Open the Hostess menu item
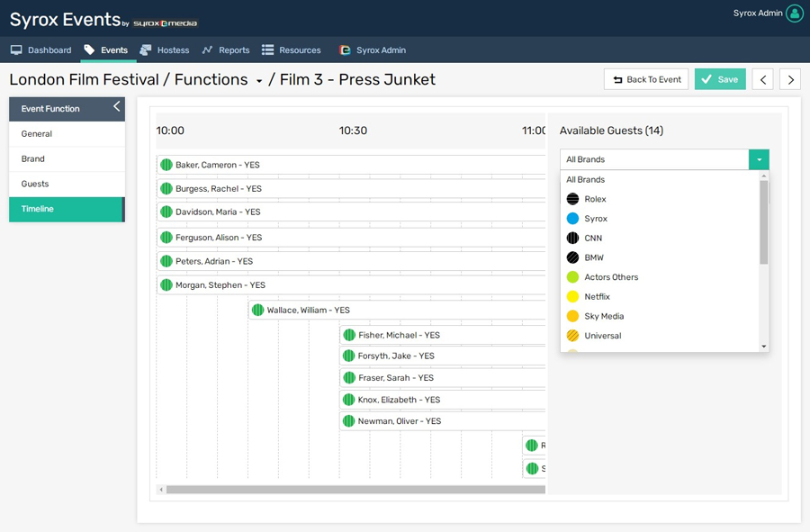810x532 pixels. (x=165, y=50)
